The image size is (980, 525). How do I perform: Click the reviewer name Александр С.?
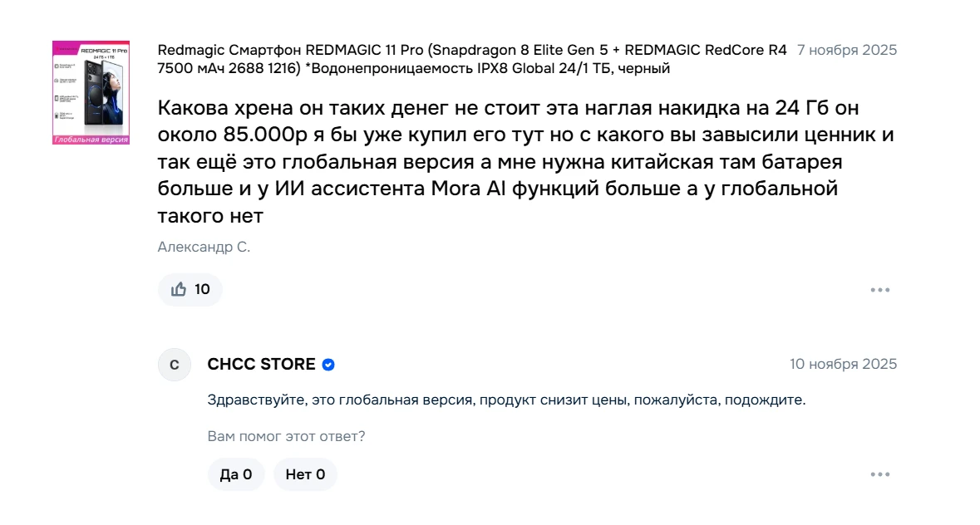click(x=204, y=247)
